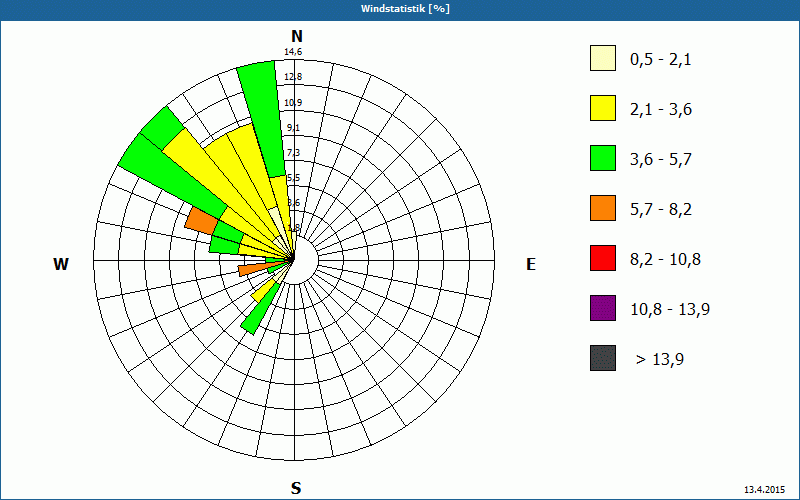Click the green 3,6 - 5,7 legend swatch
The height and width of the screenshot is (500, 800).
coord(603,158)
